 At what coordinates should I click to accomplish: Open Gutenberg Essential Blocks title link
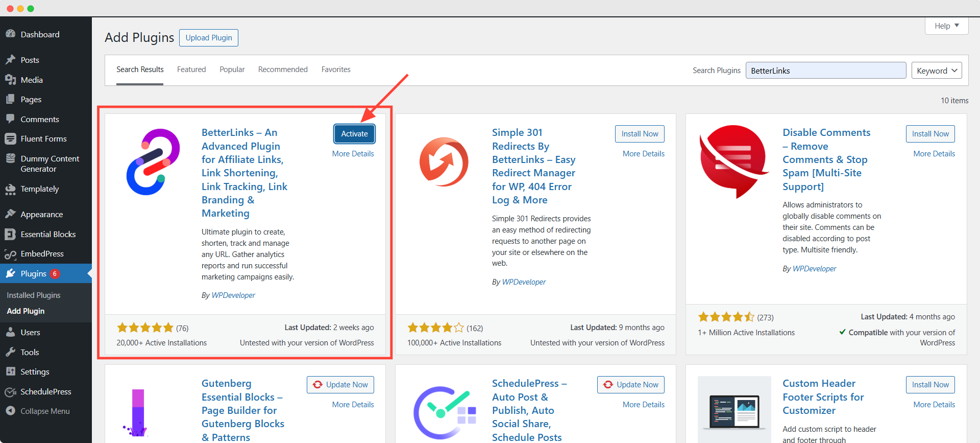(x=243, y=410)
